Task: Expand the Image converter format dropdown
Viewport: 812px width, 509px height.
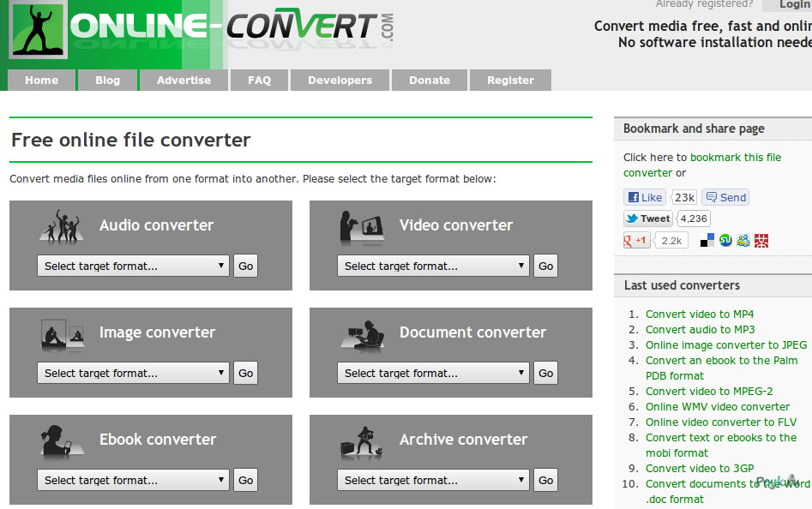Action: (x=134, y=374)
